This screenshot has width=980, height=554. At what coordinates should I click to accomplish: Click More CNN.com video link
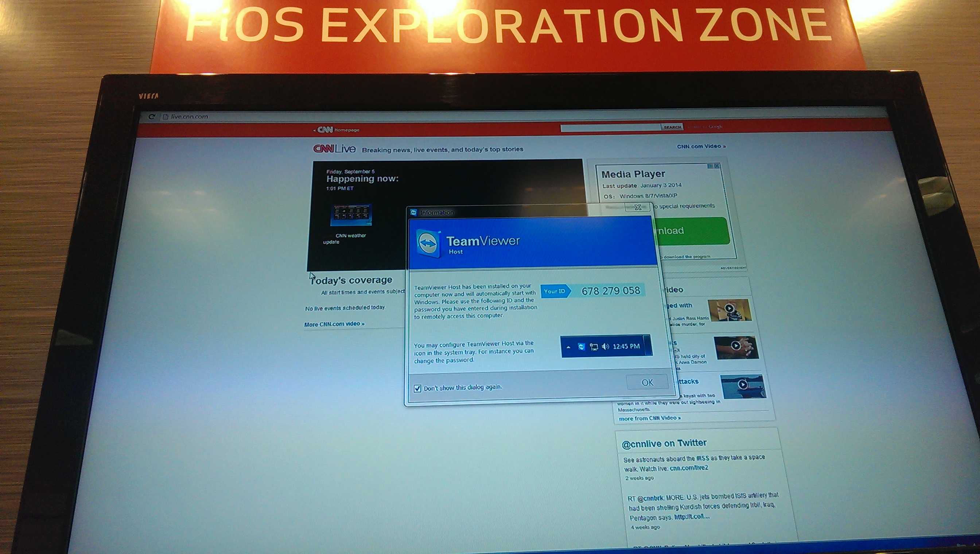coord(334,324)
